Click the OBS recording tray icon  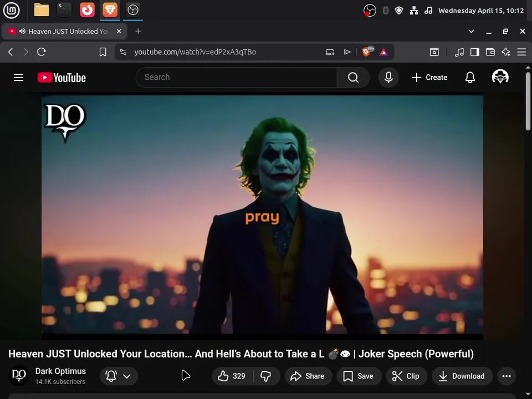click(370, 11)
